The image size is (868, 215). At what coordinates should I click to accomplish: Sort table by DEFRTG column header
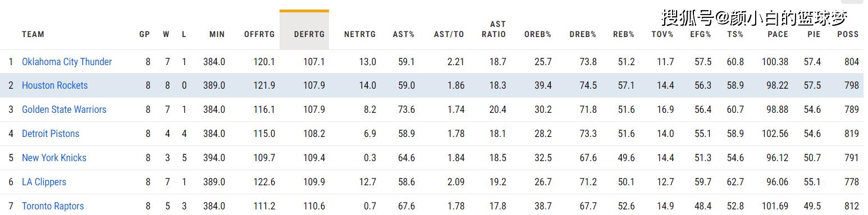point(309,34)
